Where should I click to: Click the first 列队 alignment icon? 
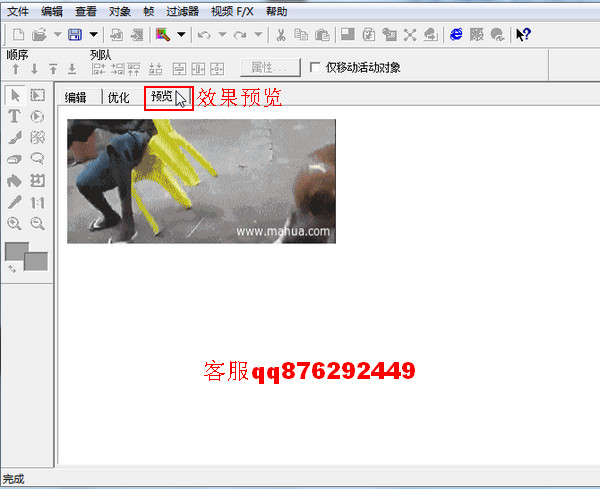pyautogui.click(x=99, y=69)
